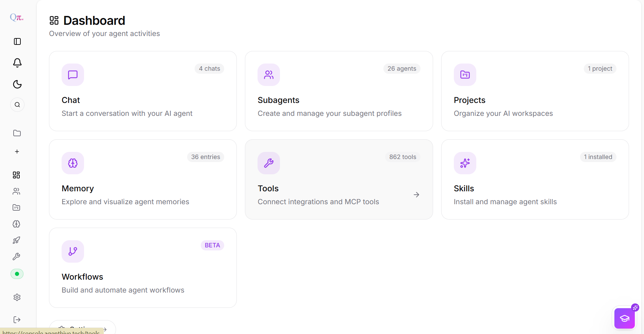This screenshot has width=644, height=334.
Task: Click the arrow on Tools card
Action: 416,195
